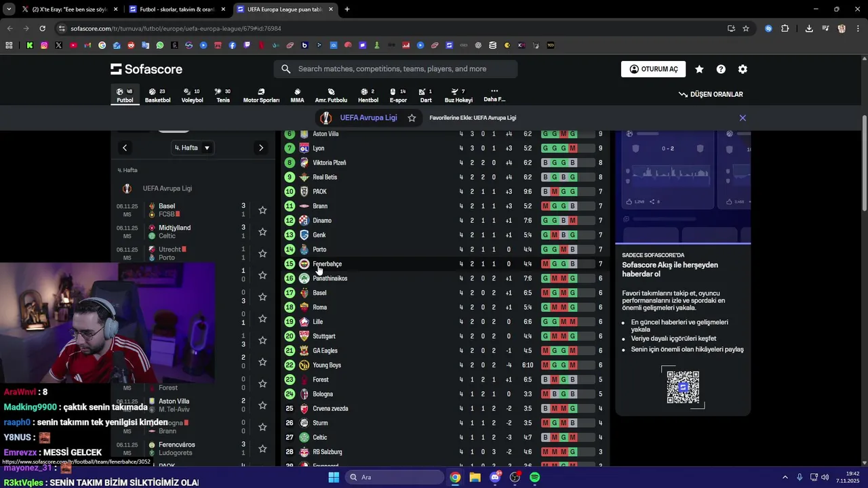Screen dimensions: 868x488
Task: Open the Buz Hokeyi section
Action: click(x=458, y=96)
